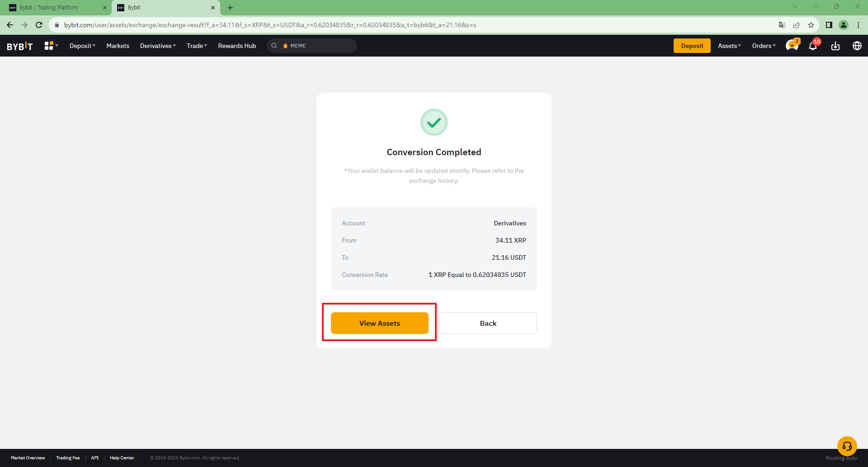
Task: Open the Chrome profile avatar
Action: 843,25
